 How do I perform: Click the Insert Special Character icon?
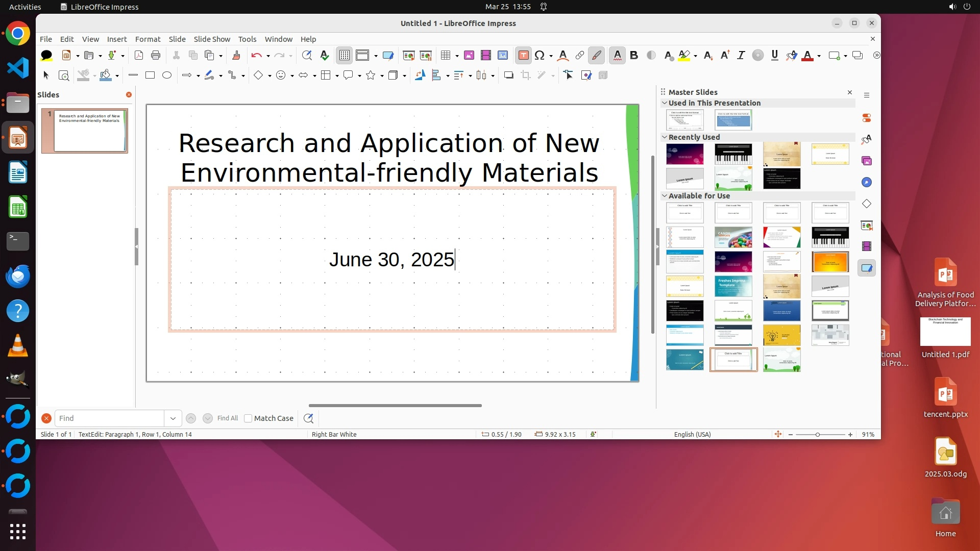coord(540,55)
